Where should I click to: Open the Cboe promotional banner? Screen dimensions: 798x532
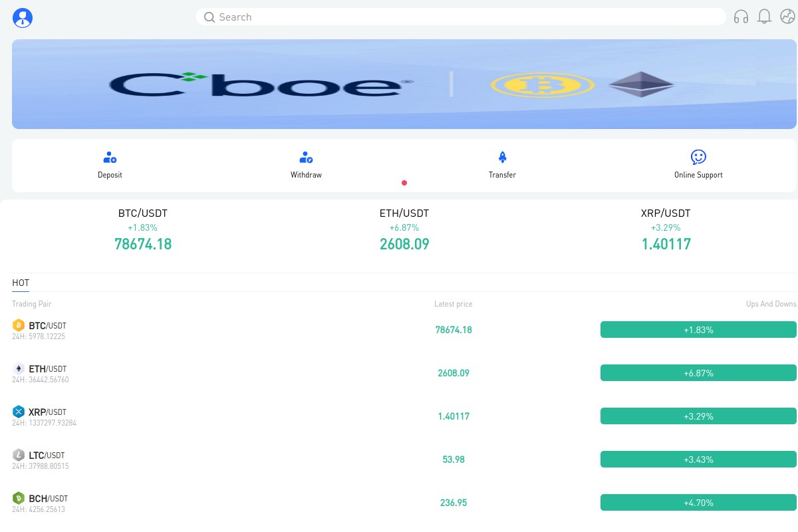tap(404, 84)
